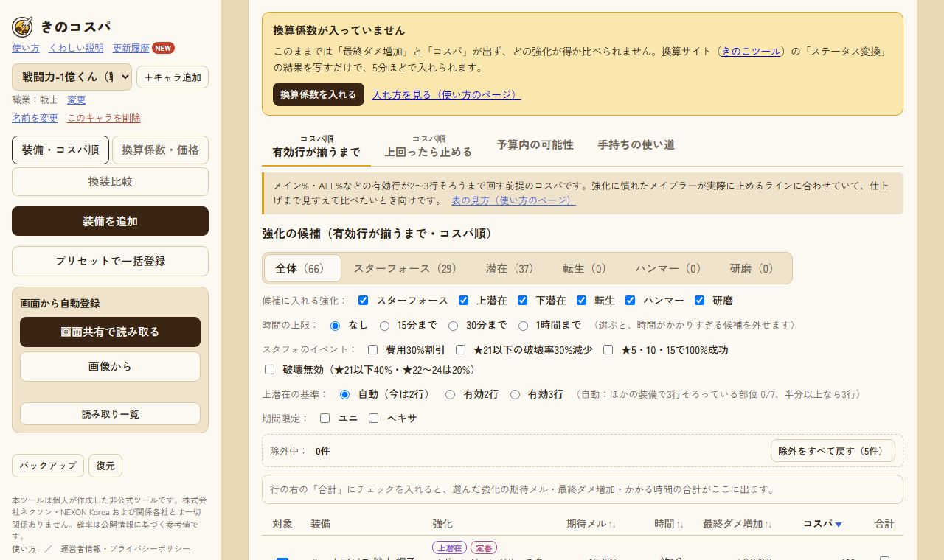
Task: Enable the 破壊無効 option
Action: (269, 370)
